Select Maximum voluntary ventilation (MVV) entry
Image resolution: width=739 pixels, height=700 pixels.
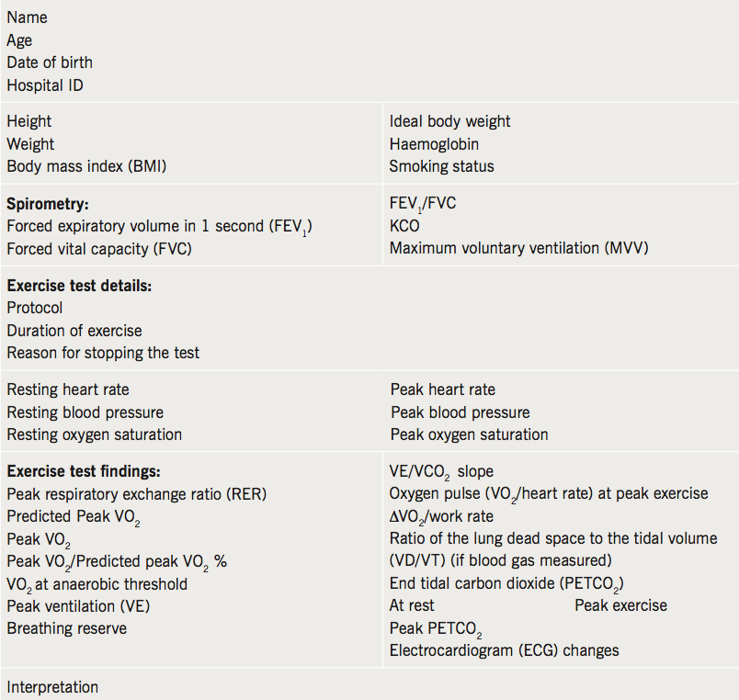pos(519,248)
